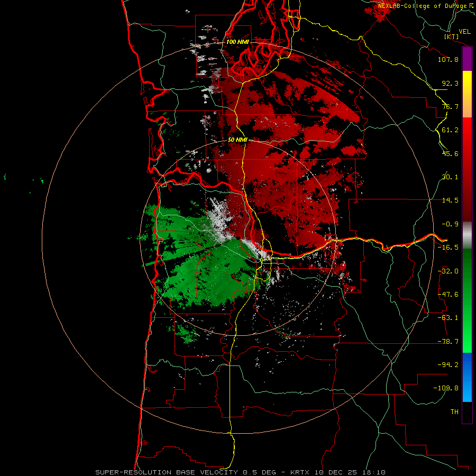Viewport: 476px width, 476px height.
Task: Select the 30.1 scale value
Action: (450, 177)
